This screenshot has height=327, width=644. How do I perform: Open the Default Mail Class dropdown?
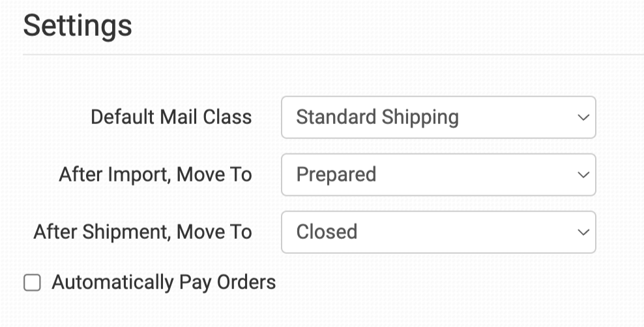pos(438,117)
